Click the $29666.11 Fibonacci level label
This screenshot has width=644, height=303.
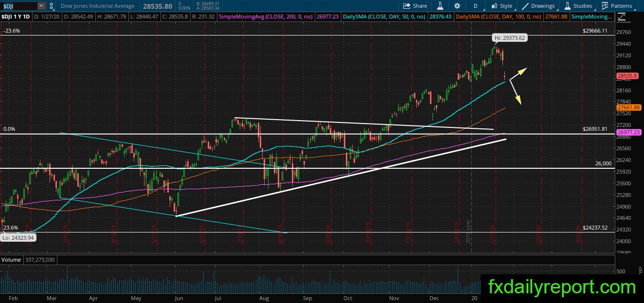(x=595, y=30)
